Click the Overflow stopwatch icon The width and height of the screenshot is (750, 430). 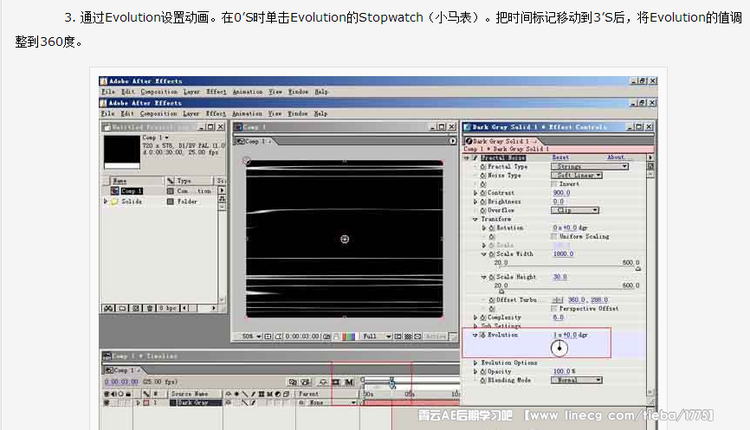(483, 210)
